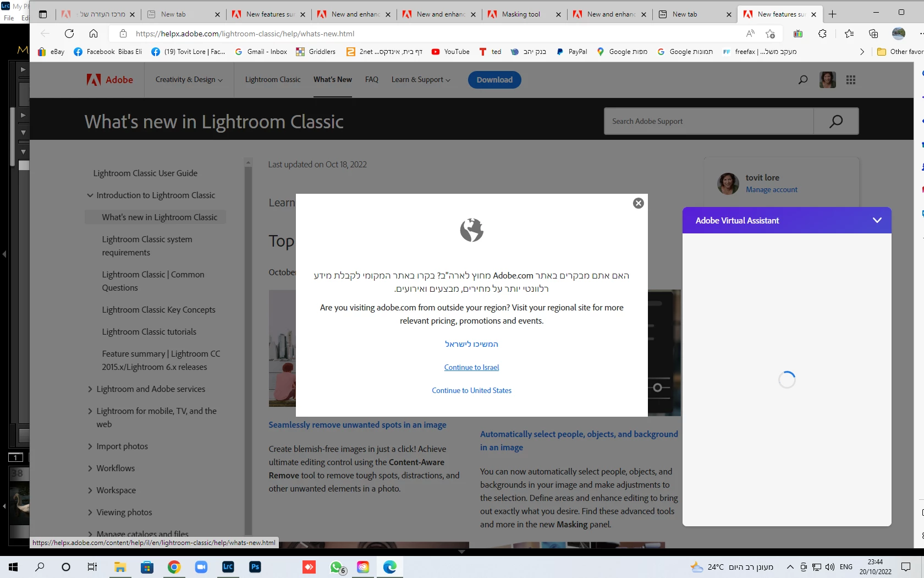Refresh the browser page
This screenshot has width=924, height=578.
point(69,34)
